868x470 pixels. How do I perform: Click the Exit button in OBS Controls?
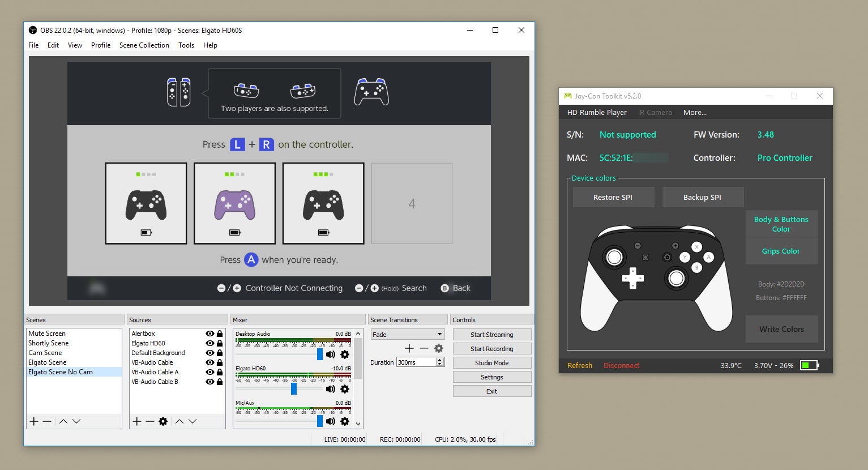tap(492, 391)
